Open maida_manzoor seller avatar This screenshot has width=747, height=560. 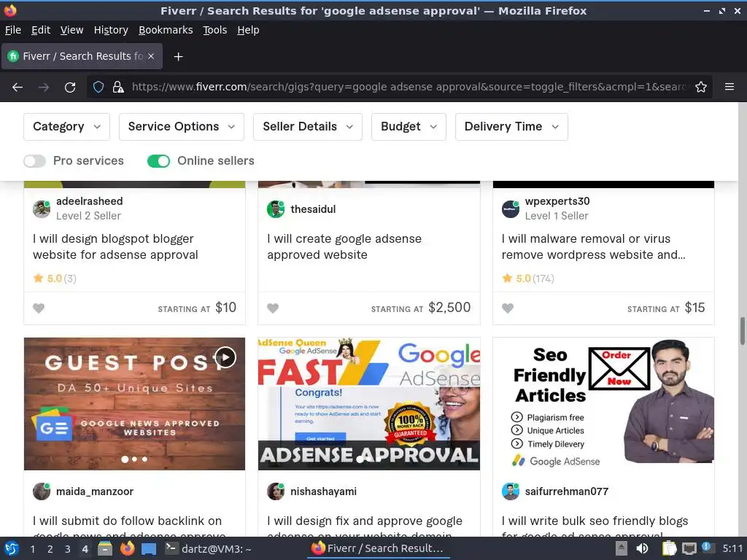coord(42,491)
